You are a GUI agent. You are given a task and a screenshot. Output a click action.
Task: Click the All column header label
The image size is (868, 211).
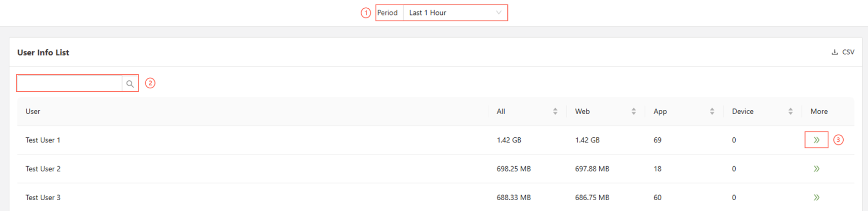(501, 111)
